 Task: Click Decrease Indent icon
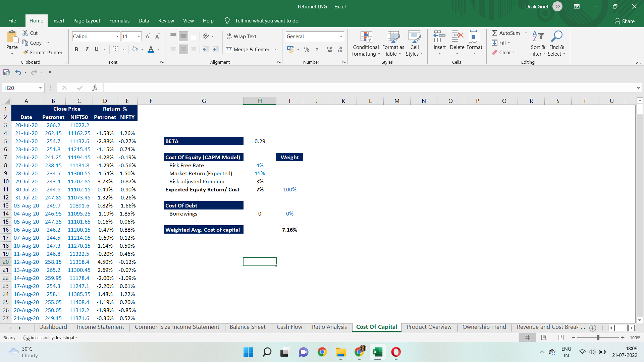206,49
